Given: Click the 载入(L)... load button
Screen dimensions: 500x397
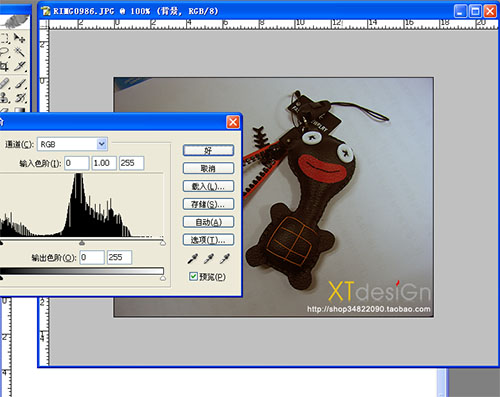Looking at the screenshot, I should click(208, 186).
